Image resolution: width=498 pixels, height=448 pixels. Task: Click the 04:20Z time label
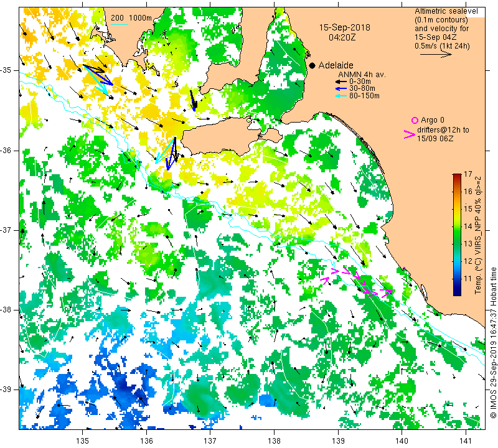[x=342, y=37]
